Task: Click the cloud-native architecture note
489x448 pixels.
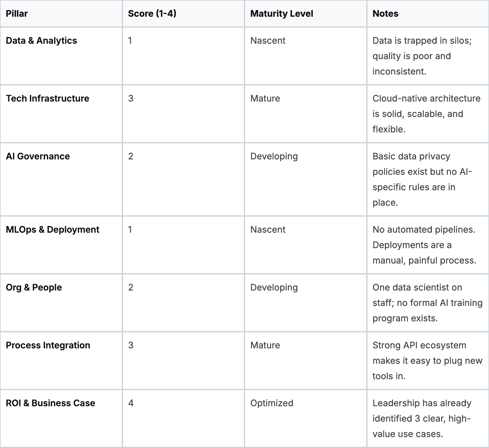Action: (426, 114)
